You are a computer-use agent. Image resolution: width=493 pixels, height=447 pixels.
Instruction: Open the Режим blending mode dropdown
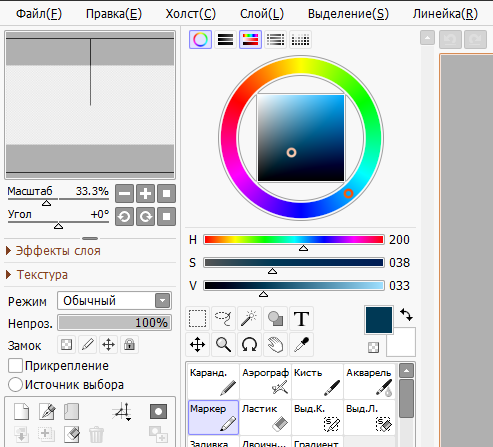(x=114, y=301)
